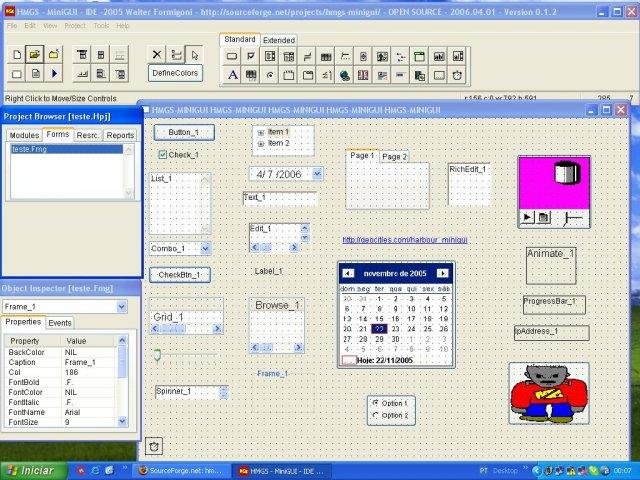This screenshot has height=480, width=640.
Task: Click the open project folder icon
Action: 35,55
